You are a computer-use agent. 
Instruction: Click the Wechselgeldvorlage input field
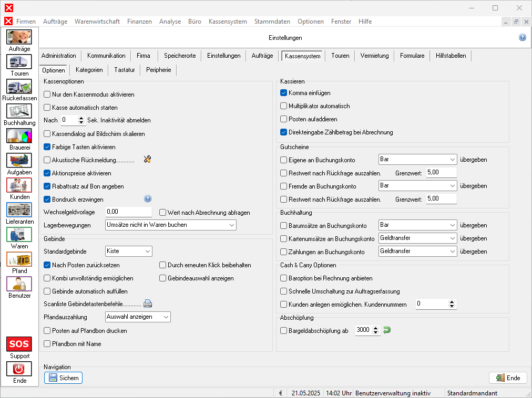pos(128,212)
